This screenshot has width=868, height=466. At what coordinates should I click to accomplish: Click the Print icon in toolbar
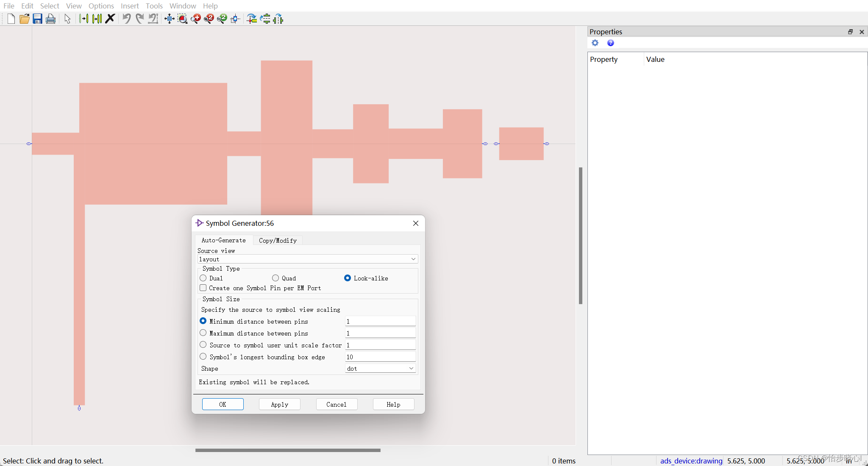click(x=50, y=19)
